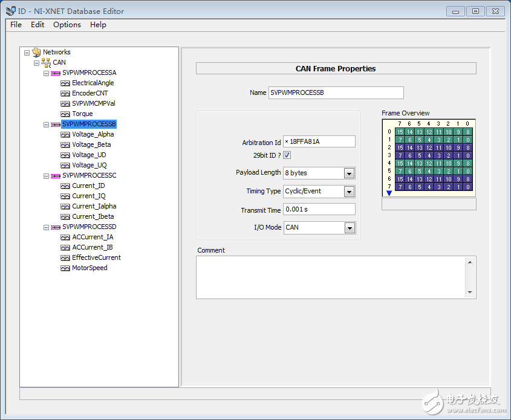Open the Payload Length dropdown
The image size is (511, 420).
pos(350,173)
